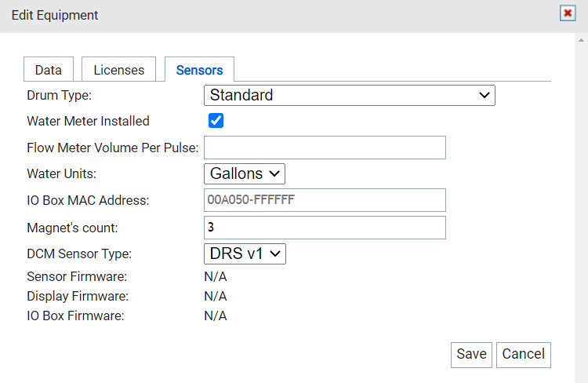Image resolution: width=588 pixels, height=383 pixels.
Task: Switch to the Data tab
Action: click(49, 70)
